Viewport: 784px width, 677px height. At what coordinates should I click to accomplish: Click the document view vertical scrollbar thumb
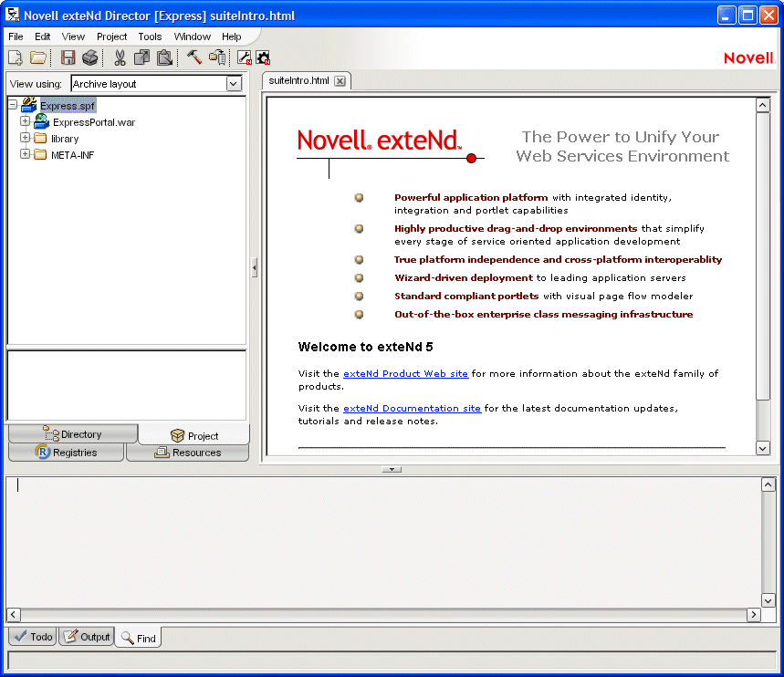(x=762, y=256)
